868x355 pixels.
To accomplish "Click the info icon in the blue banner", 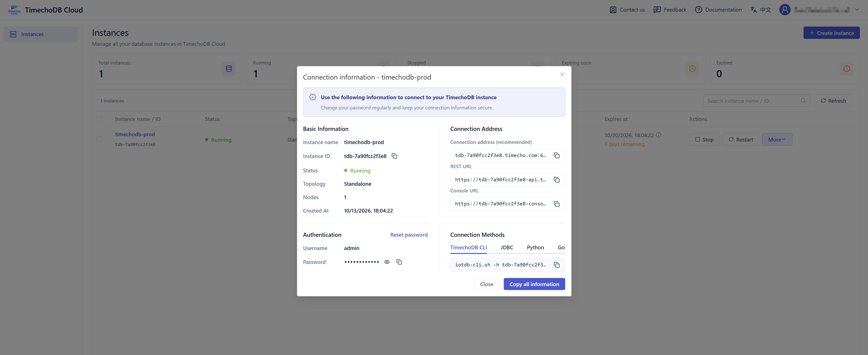I will pos(313,97).
